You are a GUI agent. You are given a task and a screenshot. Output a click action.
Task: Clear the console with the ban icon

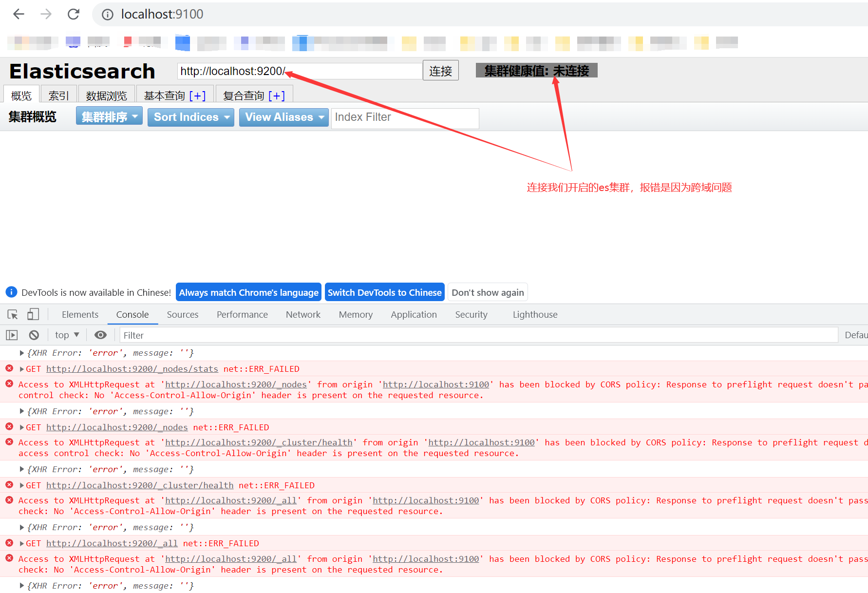click(x=34, y=335)
